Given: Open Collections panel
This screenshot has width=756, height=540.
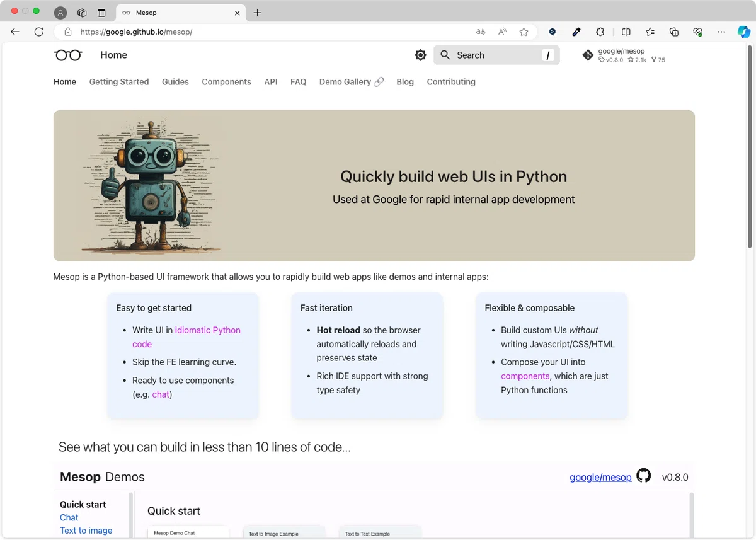Looking at the screenshot, I should click(x=674, y=32).
